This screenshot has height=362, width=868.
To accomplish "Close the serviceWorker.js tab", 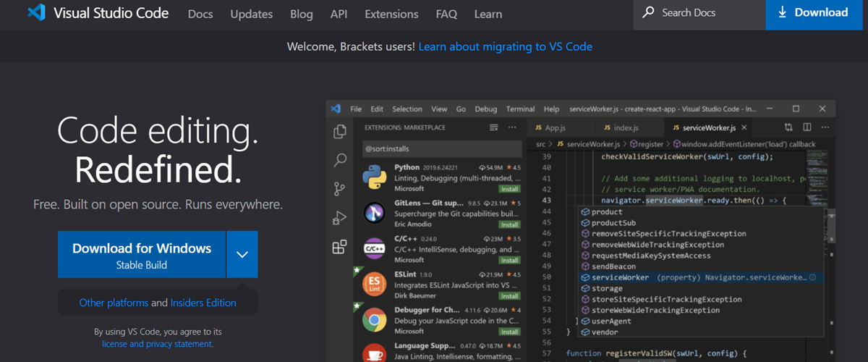I will [745, 127].
